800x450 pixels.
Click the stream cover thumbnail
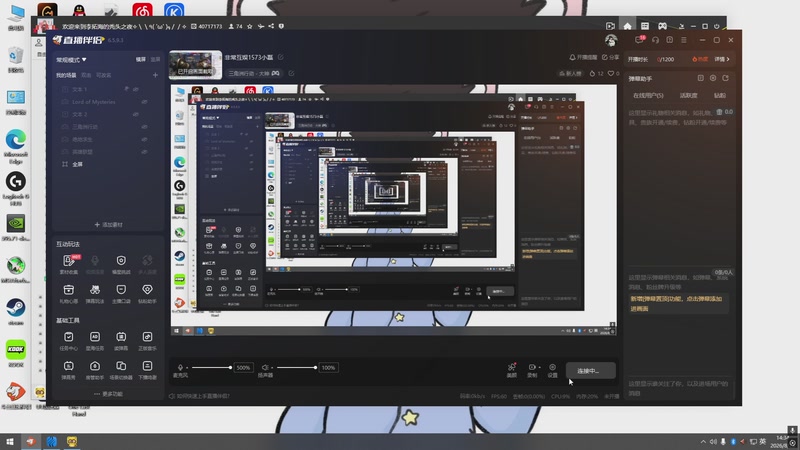195,65
